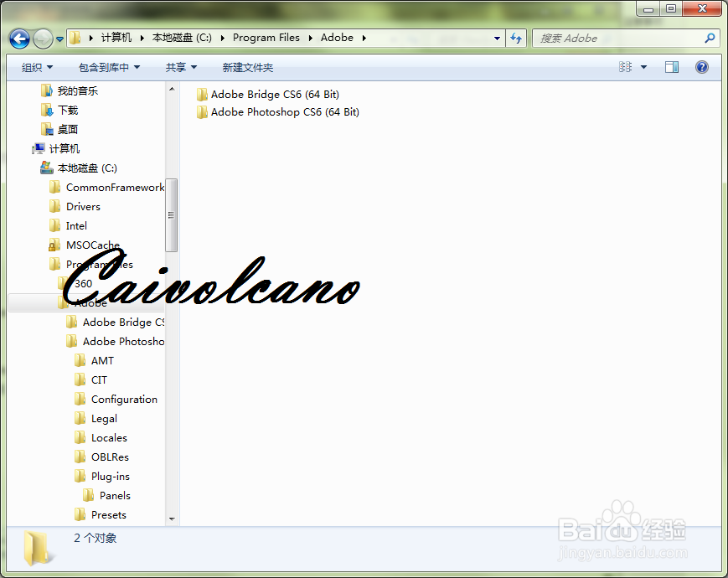
Task: Select the Drivers folder in tree
Action: [x=75, y=207]
